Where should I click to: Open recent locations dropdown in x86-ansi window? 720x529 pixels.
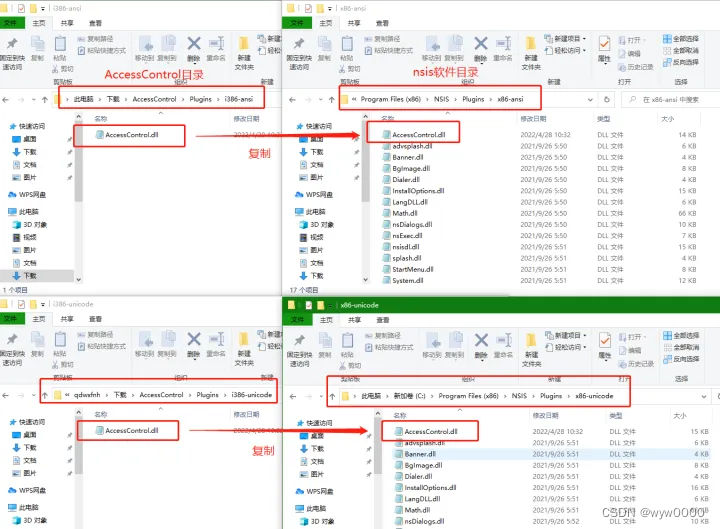(321, 99)
